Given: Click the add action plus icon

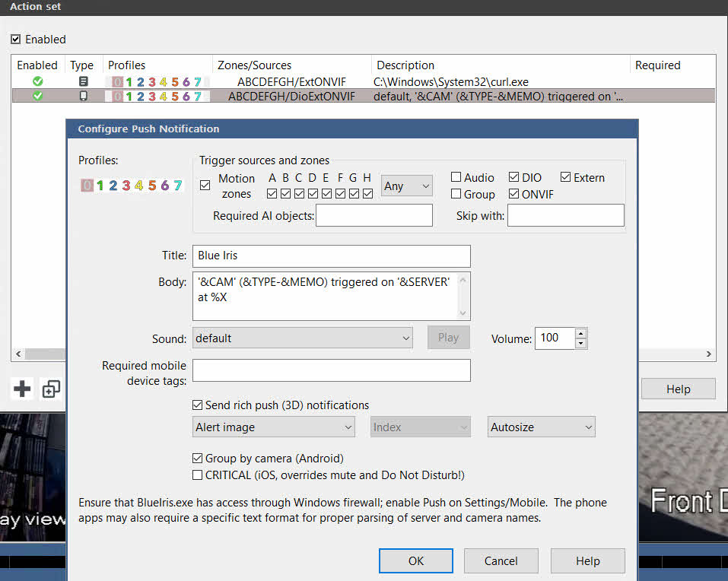Looking at the screenshot, I should [22, 389].
